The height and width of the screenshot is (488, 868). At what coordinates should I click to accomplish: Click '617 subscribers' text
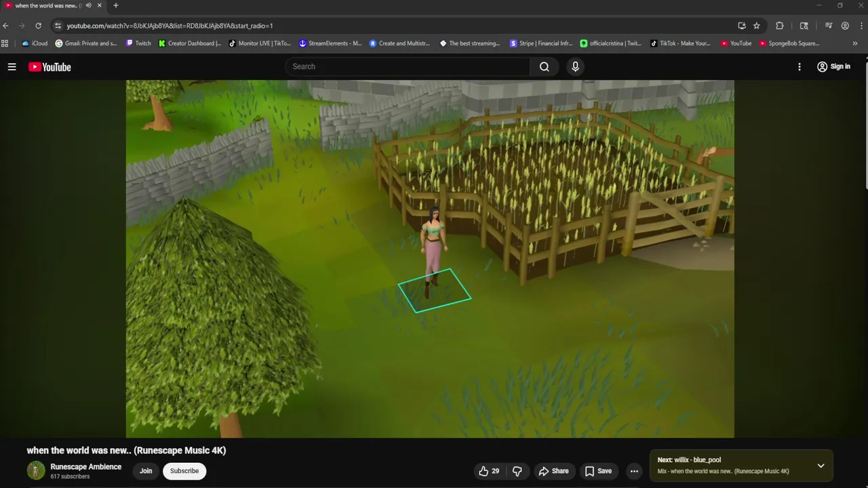[70, 476]
